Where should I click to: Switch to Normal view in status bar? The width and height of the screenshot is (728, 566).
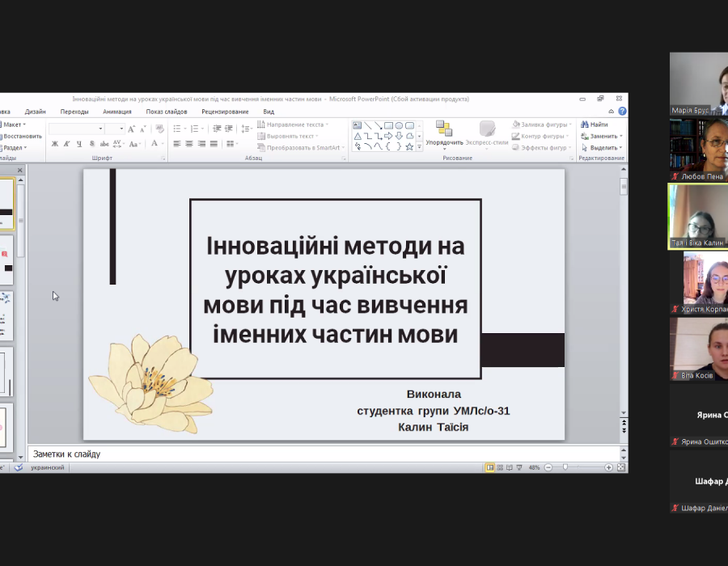490,467
